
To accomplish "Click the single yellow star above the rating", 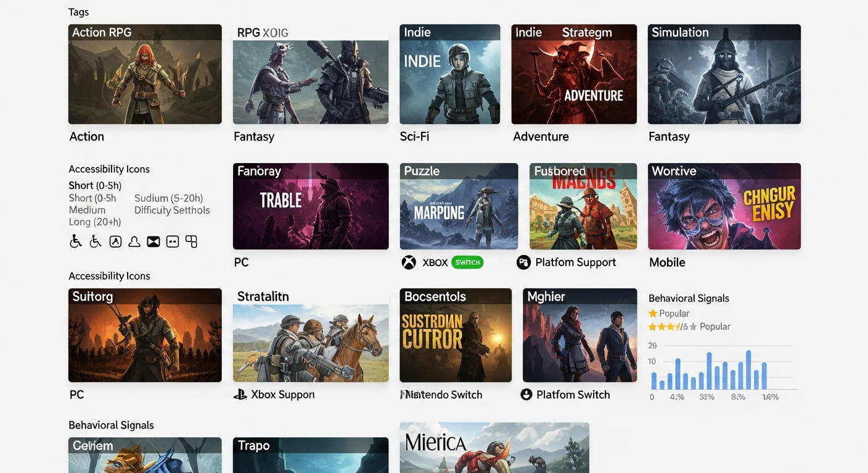I will [x=653, y=313].
